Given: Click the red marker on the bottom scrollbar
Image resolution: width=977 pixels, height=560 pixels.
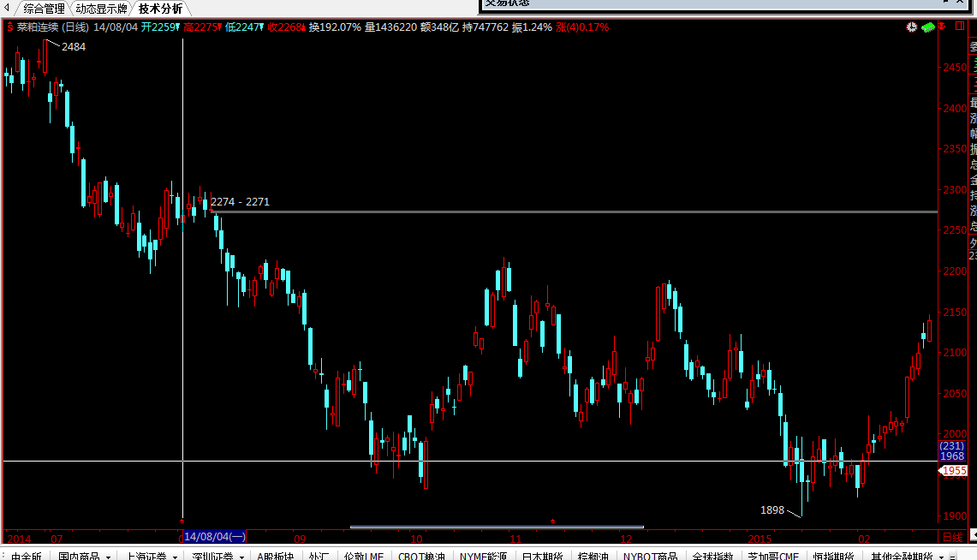Looking at the screenshot, I should 552,521.
